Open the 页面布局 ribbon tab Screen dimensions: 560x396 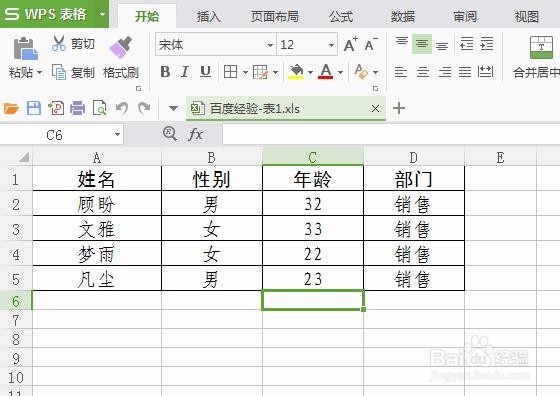pos(274,16)
